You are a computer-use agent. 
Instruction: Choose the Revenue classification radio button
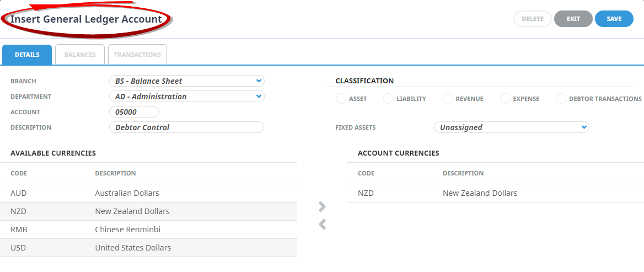click(447, 99)
